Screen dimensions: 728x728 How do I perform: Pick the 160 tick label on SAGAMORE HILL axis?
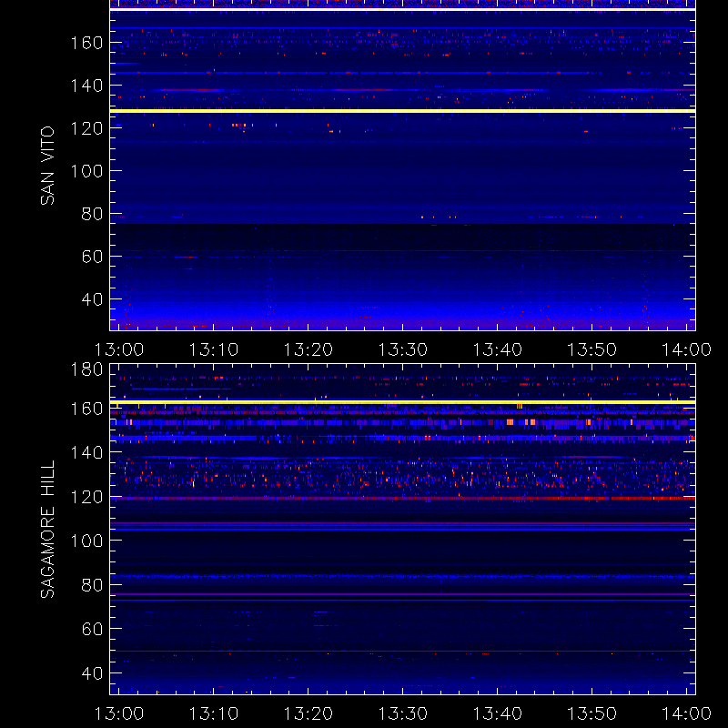(86, 409)
